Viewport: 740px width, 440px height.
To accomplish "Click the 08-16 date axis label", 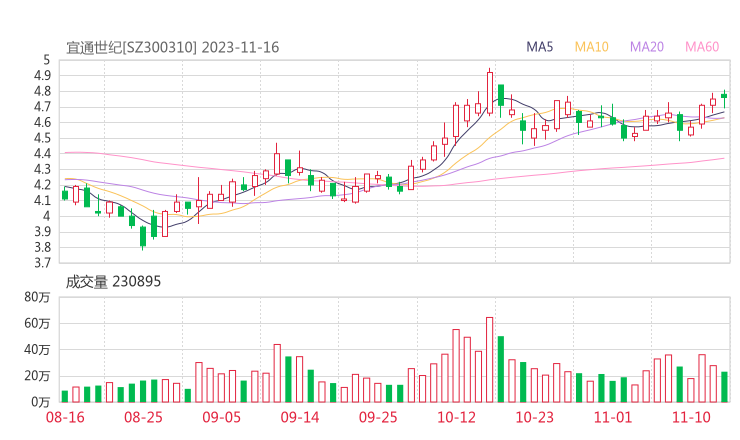I will pyautogui.click(x=65, y=417).
